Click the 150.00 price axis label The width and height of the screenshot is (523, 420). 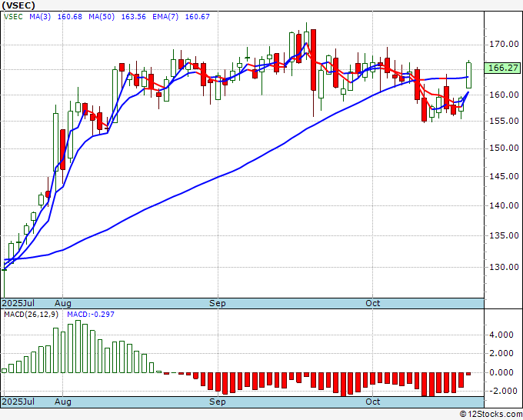(504, 148)
